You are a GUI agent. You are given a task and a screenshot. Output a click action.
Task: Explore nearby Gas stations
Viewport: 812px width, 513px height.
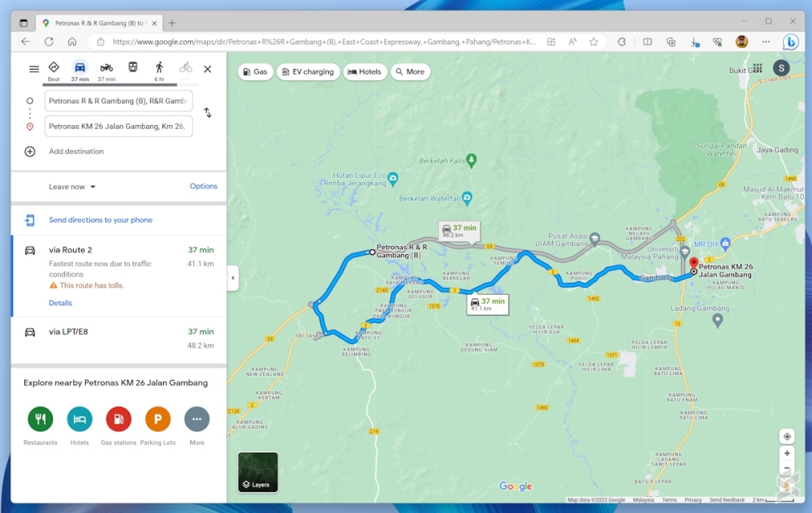[119, 420]
